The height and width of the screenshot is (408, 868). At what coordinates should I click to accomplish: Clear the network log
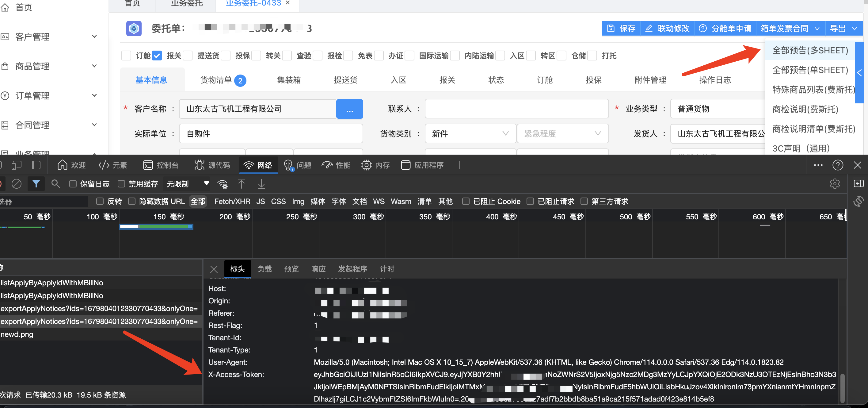16,184
